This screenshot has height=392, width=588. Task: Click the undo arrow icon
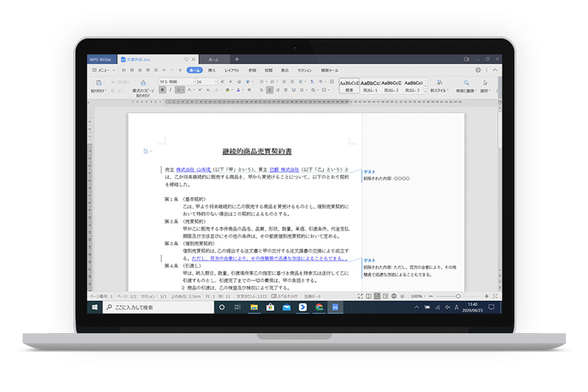click(x=164, y=70)
